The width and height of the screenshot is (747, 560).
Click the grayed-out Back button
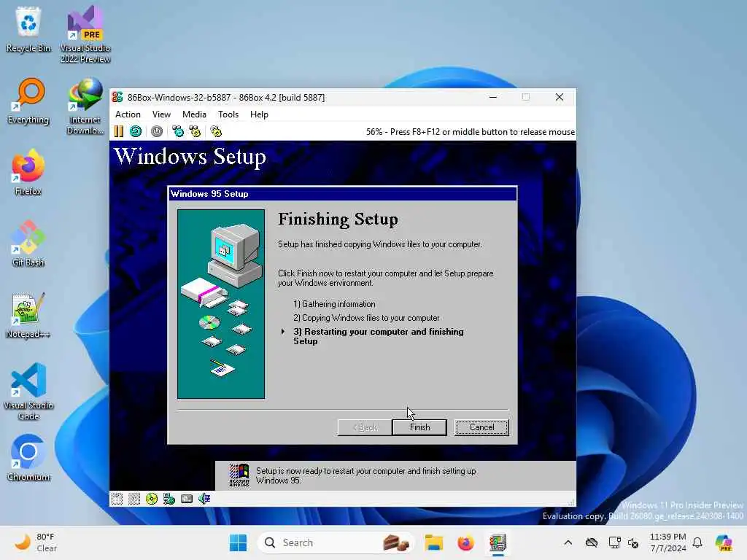(x=365, y=427)
